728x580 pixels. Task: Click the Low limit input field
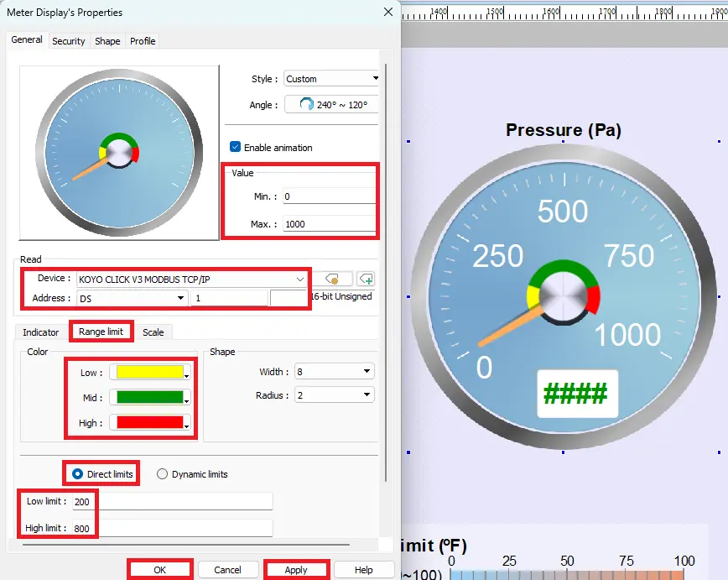coord(168,501)
